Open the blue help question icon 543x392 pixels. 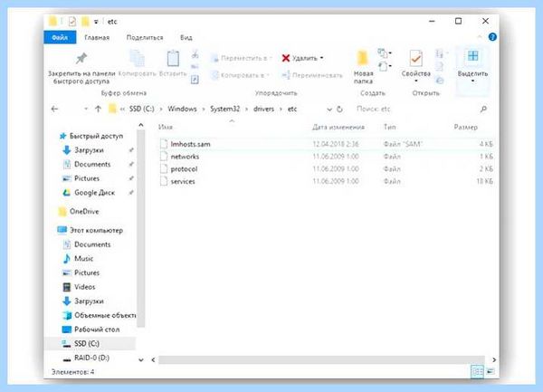[492, 37]
